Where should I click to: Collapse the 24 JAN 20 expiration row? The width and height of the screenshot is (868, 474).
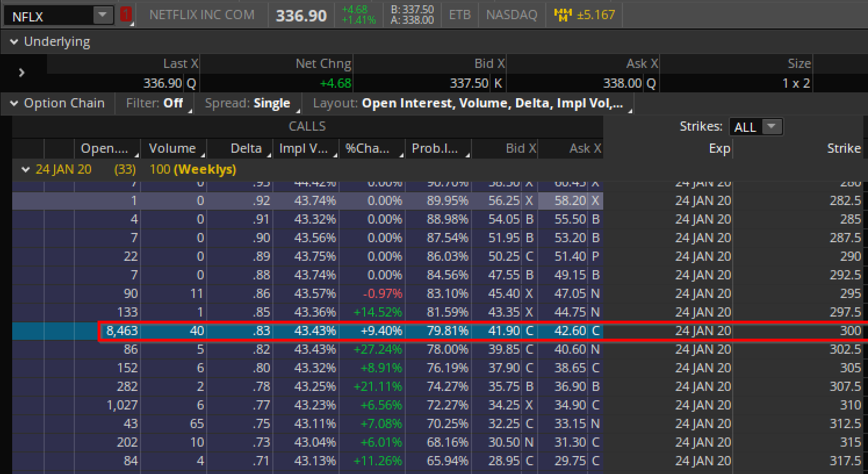(26, 170)
